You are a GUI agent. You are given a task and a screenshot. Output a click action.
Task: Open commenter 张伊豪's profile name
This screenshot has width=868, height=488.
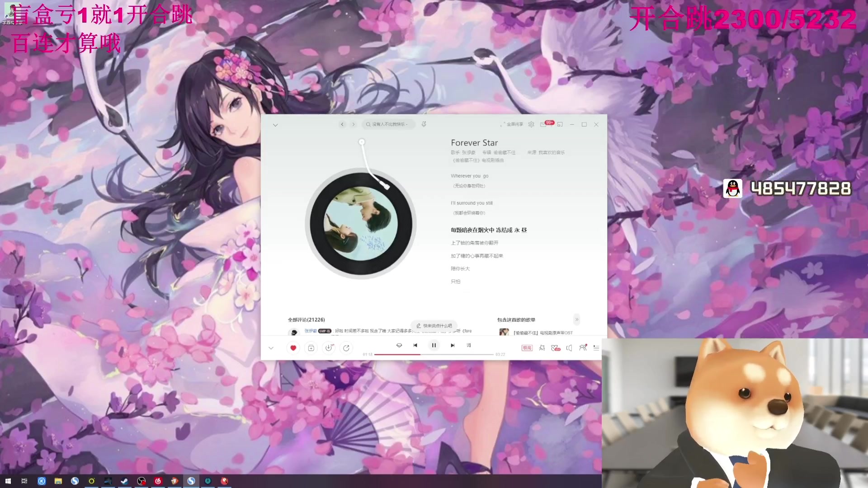pos(311,331)
